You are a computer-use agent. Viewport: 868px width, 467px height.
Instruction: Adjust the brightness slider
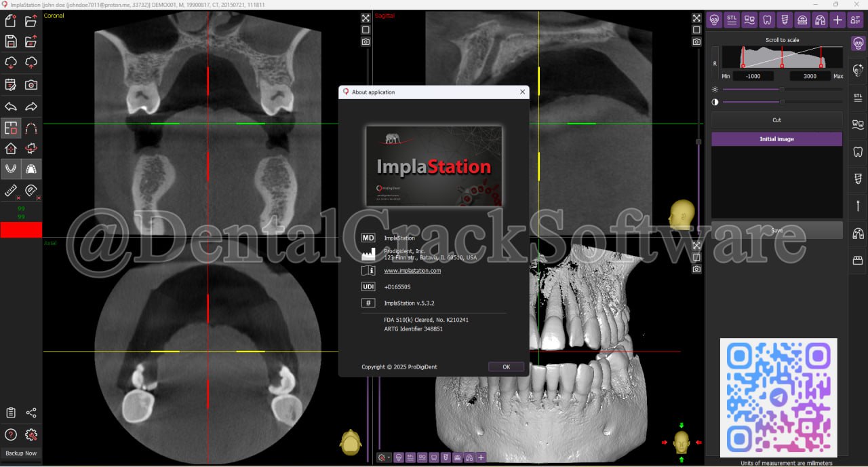[783, 89]
